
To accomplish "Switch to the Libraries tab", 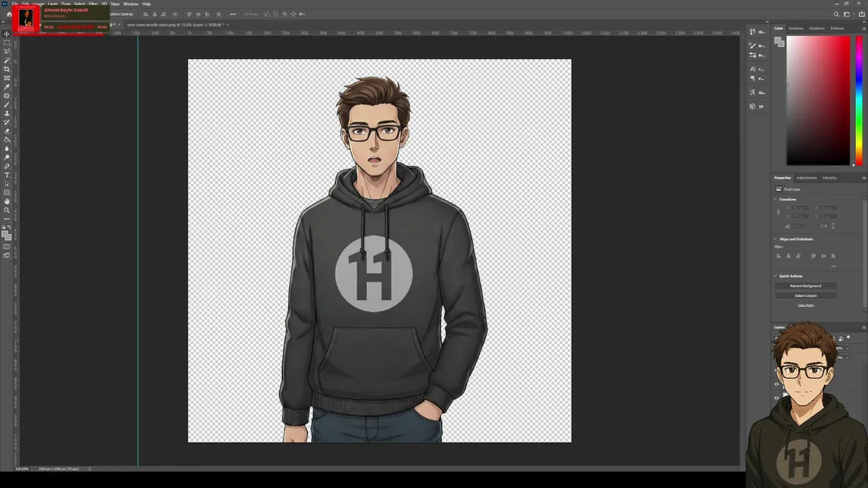I will click(x=829, y=178).
